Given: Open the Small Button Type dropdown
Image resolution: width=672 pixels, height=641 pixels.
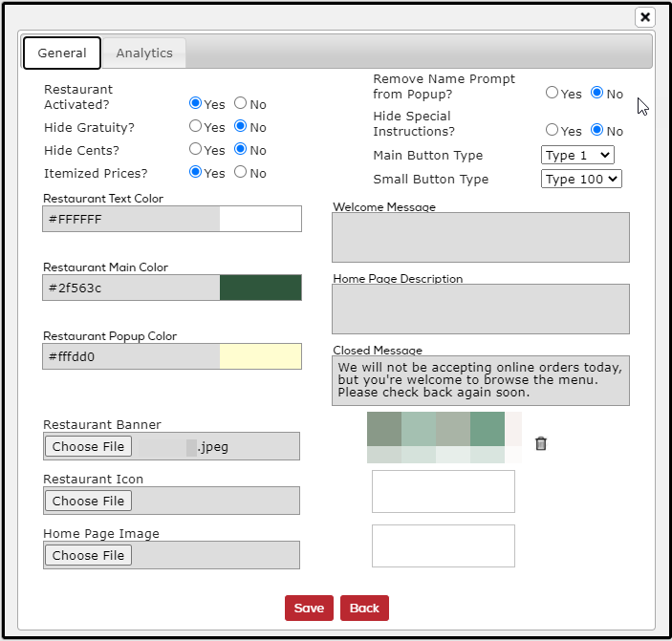Looking at the screenshot, I should click(x=581, y=179).
